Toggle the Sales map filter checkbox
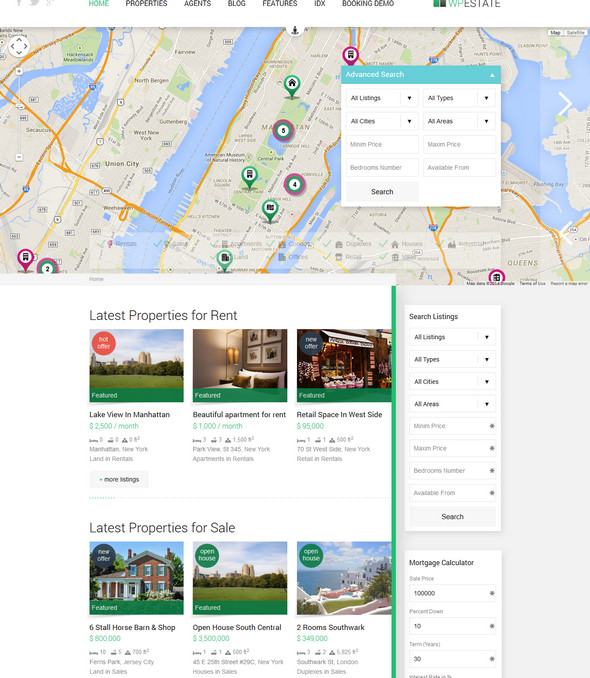The image size is (590, 678). [x=157, y=244]
